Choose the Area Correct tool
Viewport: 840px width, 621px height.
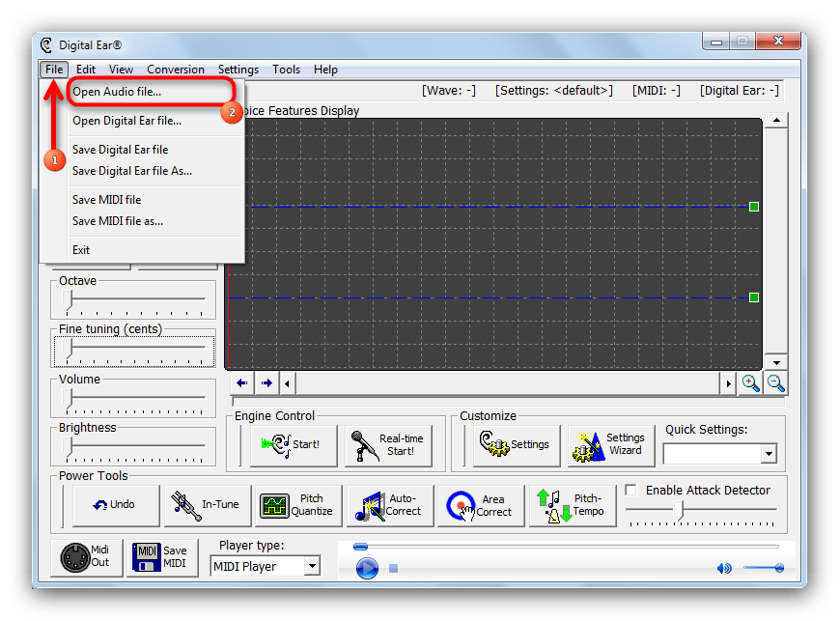point(480,505)
